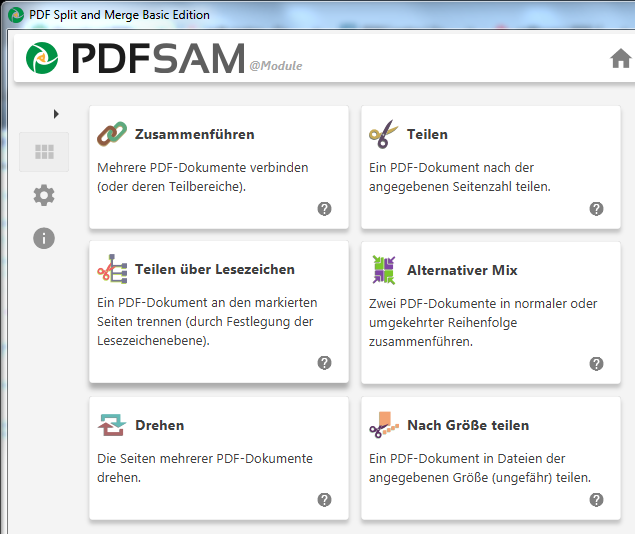Show help for Teilen module

pos(596,209)
